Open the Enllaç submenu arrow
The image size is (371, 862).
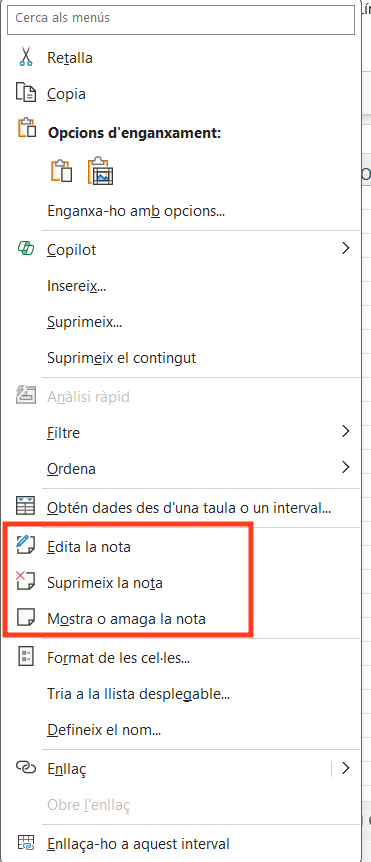point(345,768)
